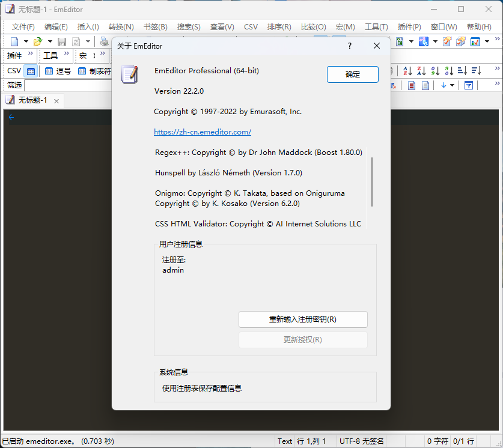Open dropdown next to Outline tree icon
The height and width of the screenshot is (448, 503).
click(411, 41)
